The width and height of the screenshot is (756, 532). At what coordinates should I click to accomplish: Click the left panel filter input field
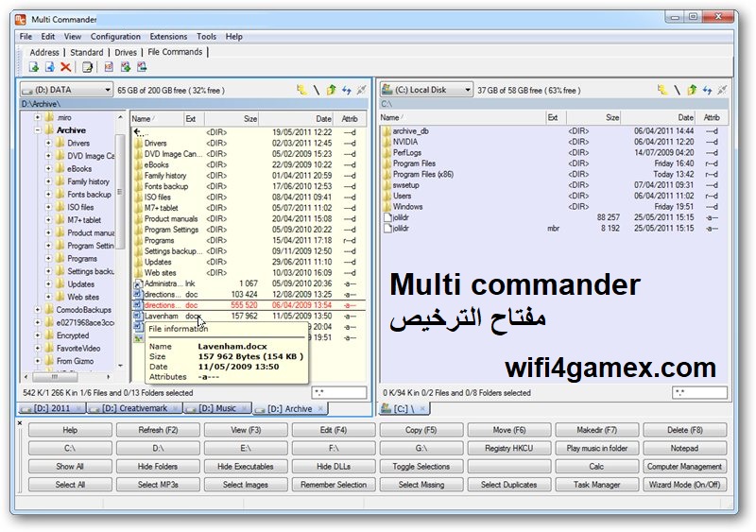coord(339,392)
